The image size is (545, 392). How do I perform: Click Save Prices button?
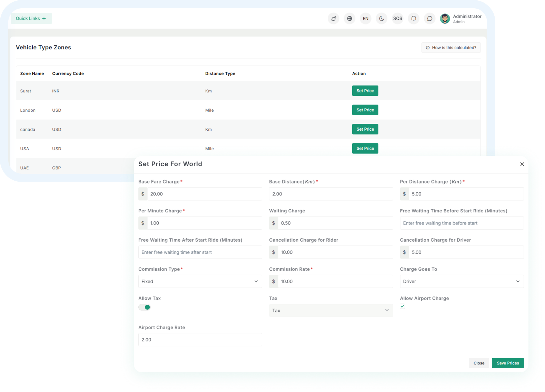click(507, 363)
